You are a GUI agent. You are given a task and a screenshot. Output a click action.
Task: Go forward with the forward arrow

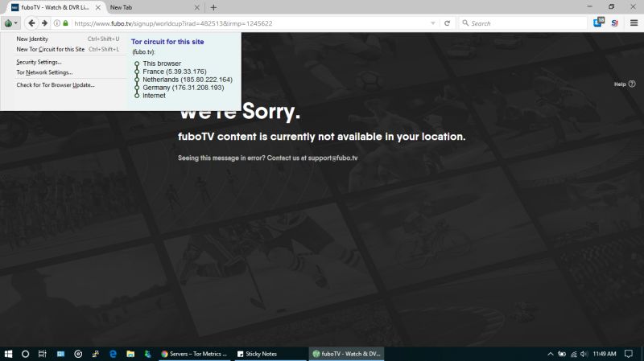click(44, 23)
